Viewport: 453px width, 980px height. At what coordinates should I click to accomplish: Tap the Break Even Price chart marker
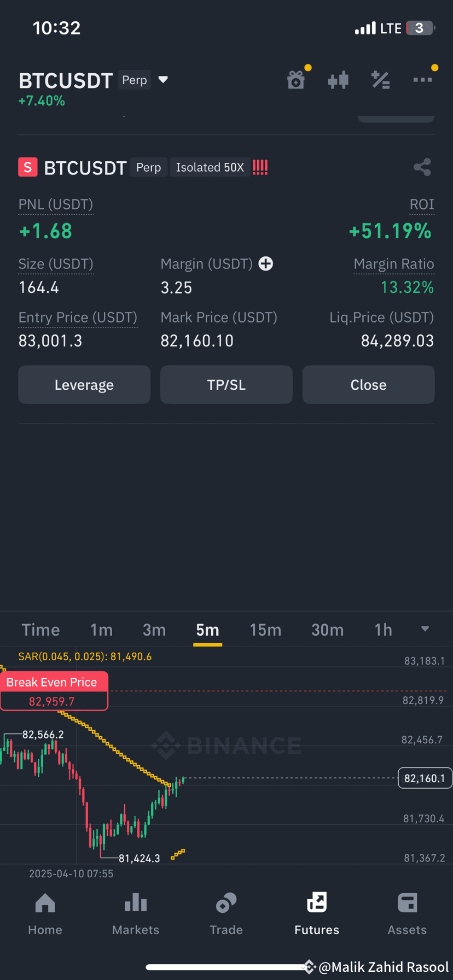[x=54, y=691]
